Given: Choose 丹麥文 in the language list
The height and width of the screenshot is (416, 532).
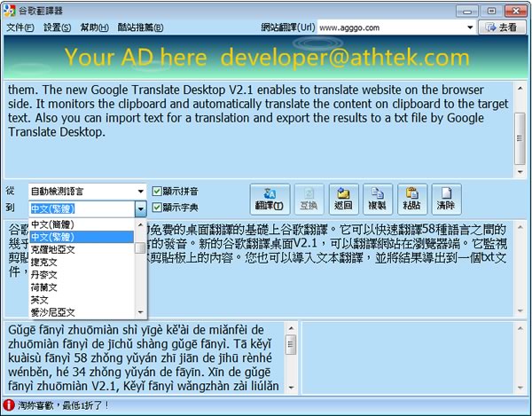Looking at the screenshot, I should (x=82, y=274).
